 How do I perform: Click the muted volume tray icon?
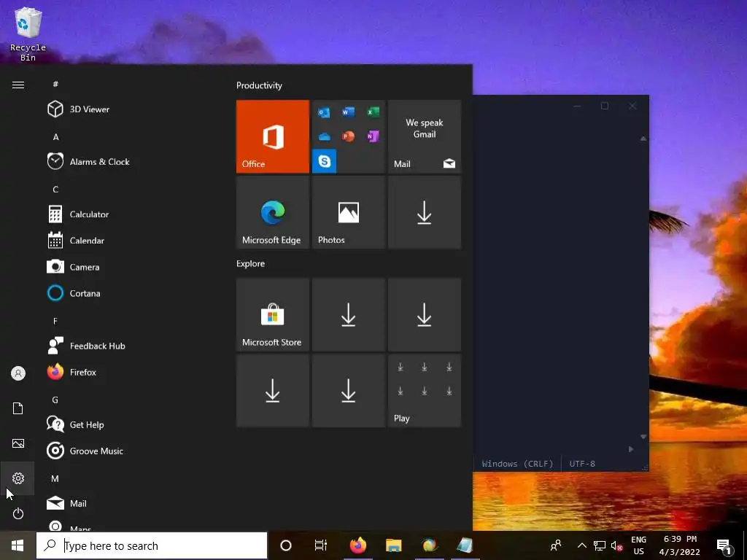pyautogui.click(x=617, y=545)
